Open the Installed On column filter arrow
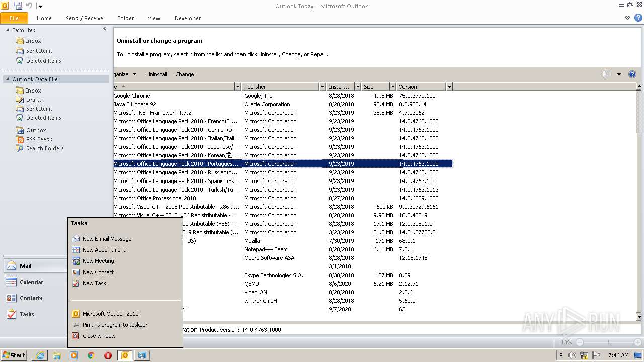This screenshot has height=362, width=644. [358, 87]
